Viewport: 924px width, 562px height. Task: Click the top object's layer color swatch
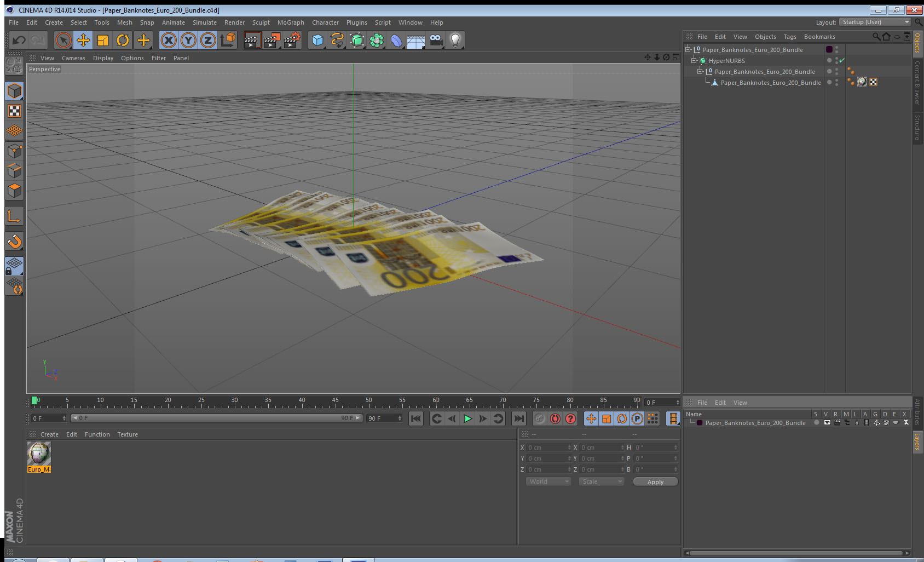tap(829, 49)
